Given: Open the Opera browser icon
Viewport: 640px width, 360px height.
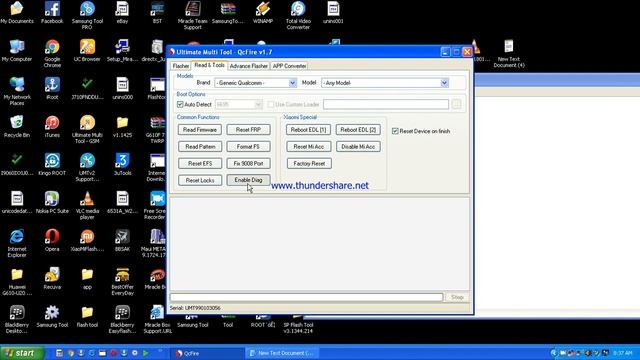Looking at the screenshot, I should [x=52, y=240].
